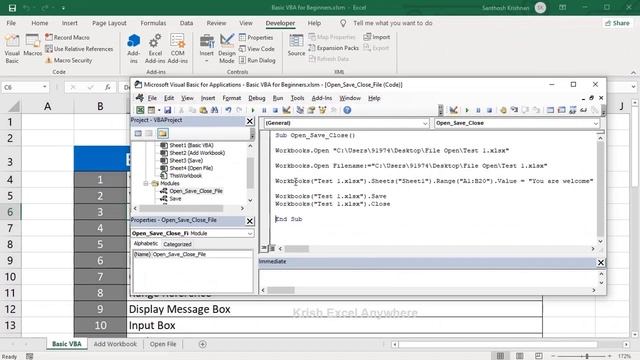Click the Visual Basic ribbon button
Screen dimensions: 640x360
click(x=12, y=49)
